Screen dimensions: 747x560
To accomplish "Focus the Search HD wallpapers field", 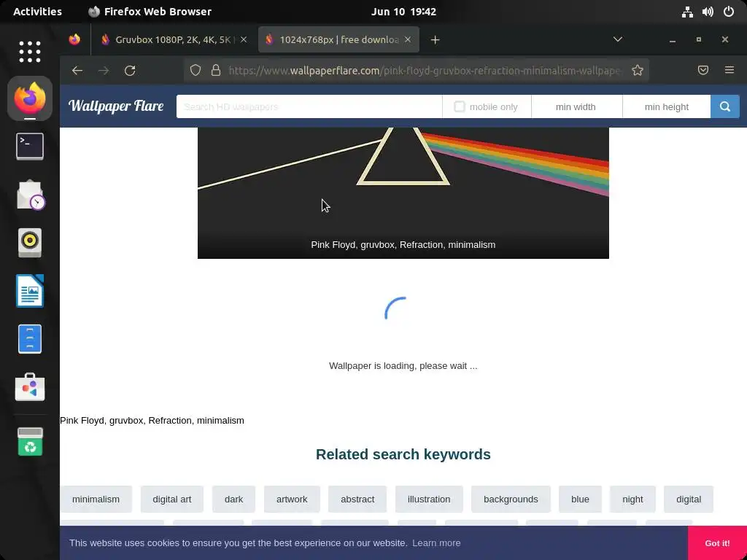I will (309, 106).
